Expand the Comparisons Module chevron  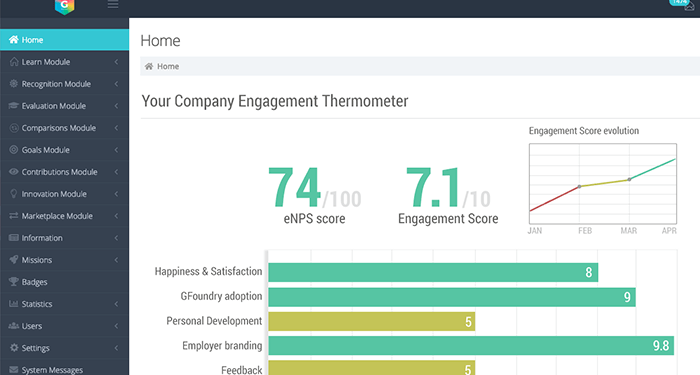click(x=116, y=128)
